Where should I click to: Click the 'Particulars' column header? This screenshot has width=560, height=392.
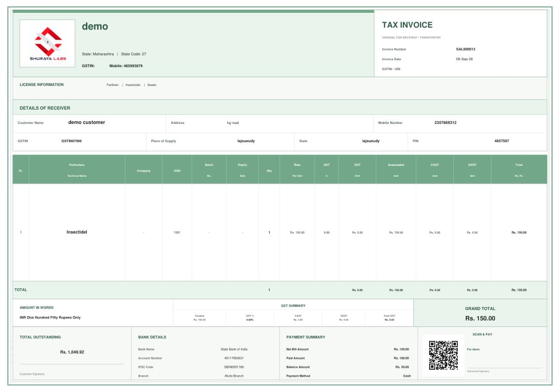point(77,165)
